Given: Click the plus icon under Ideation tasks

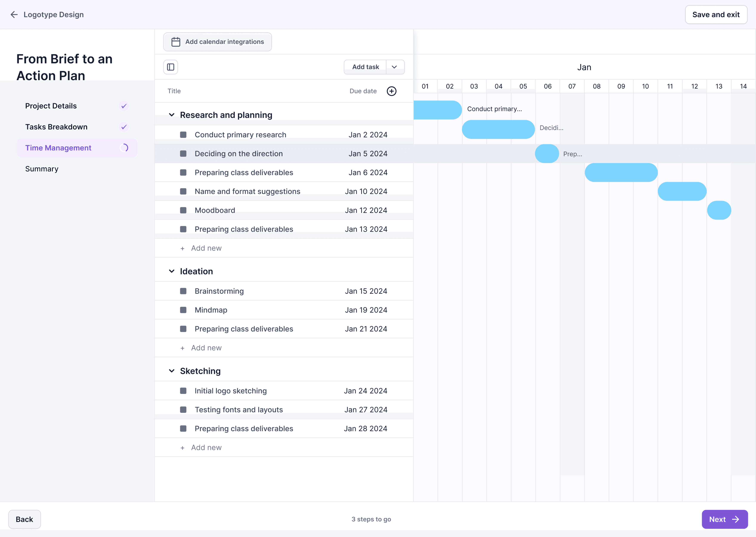Looking at the screenshot, I should point(182,348).
